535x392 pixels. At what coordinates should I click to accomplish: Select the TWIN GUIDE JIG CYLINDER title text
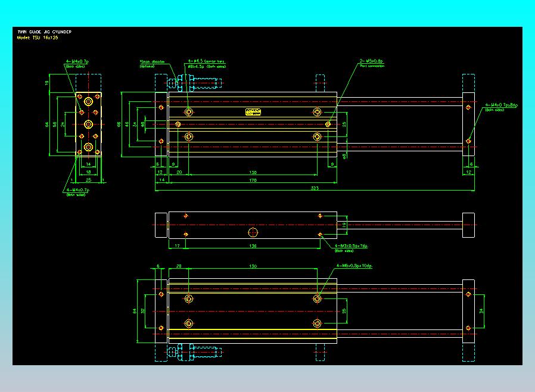[x=45, y=32]
